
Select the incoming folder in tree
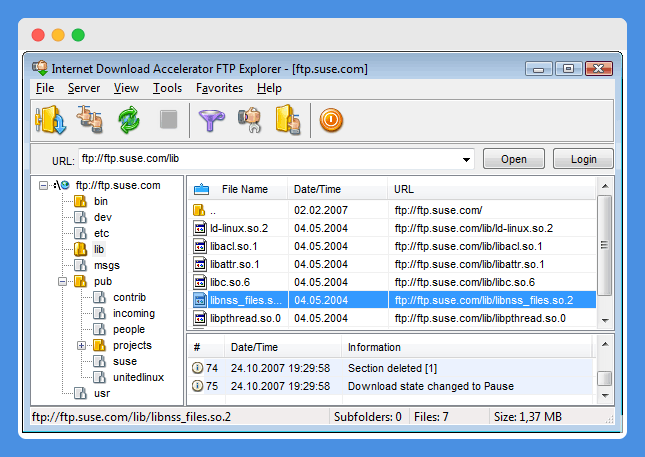(134, 313)
